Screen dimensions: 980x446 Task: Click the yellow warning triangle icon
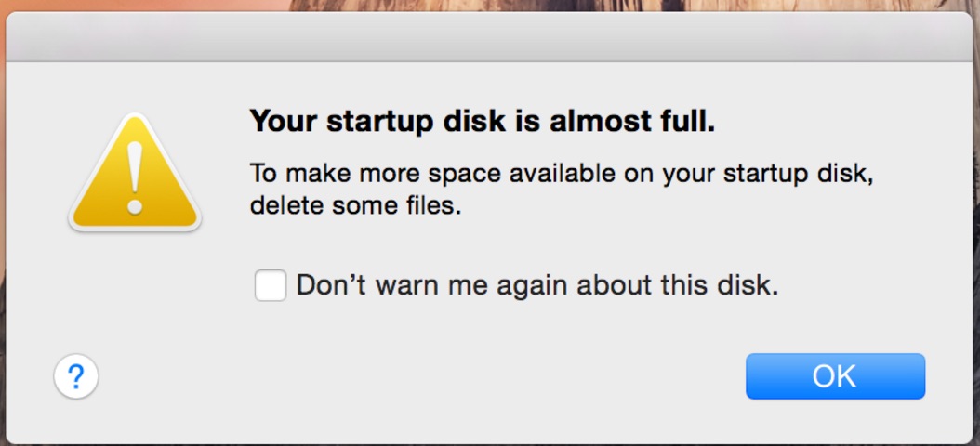click(135, 174)
